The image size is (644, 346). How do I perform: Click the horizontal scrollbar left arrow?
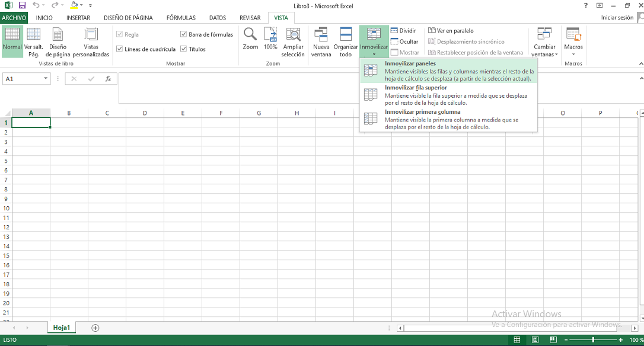point(400,328)
